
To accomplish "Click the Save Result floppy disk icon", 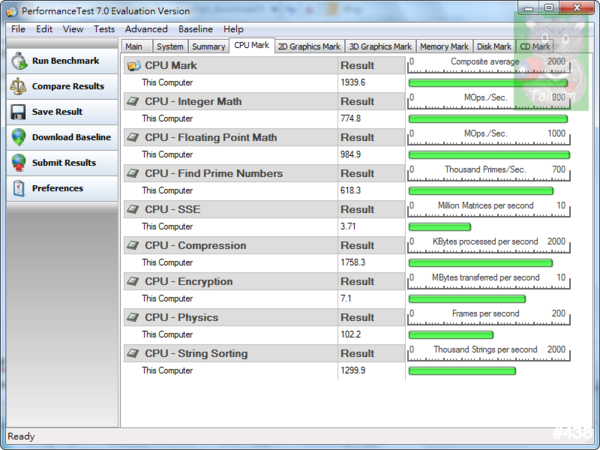I will 18,112.
